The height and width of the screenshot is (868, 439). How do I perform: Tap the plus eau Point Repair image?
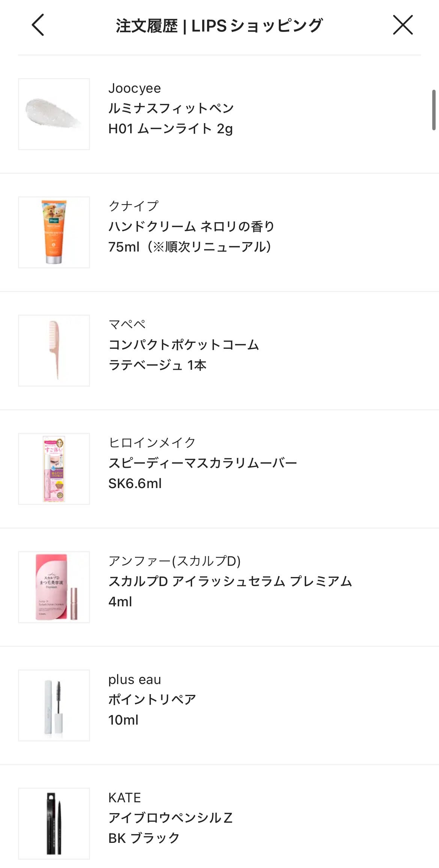point(54,705)
